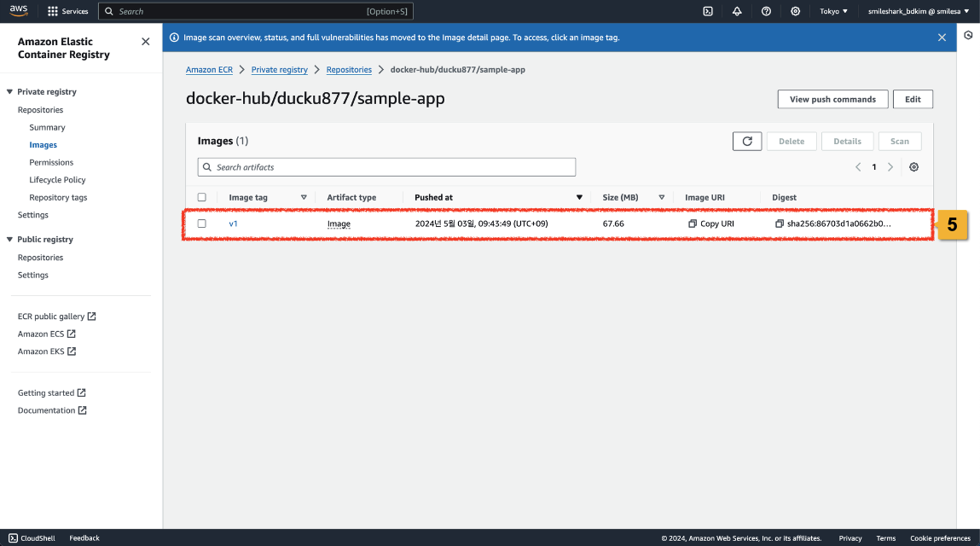
Task: Open the notifications bell icon
Action: tap(737, 11)
